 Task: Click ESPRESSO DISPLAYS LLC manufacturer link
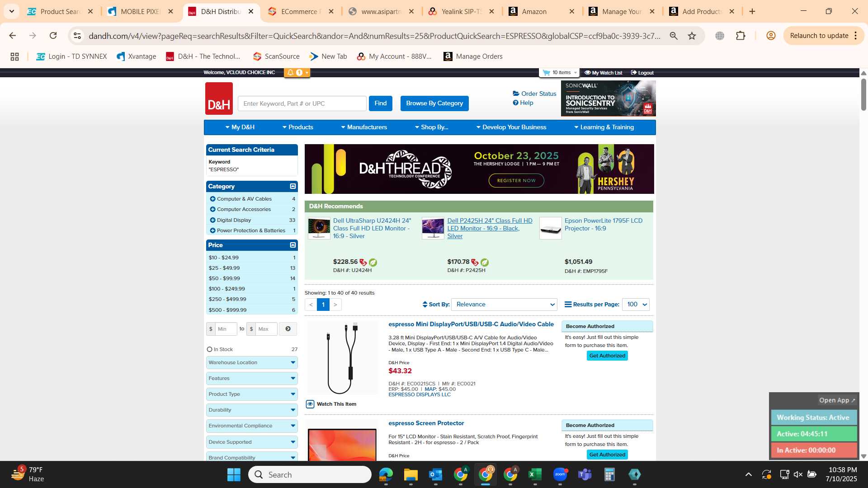pos(420,394)
